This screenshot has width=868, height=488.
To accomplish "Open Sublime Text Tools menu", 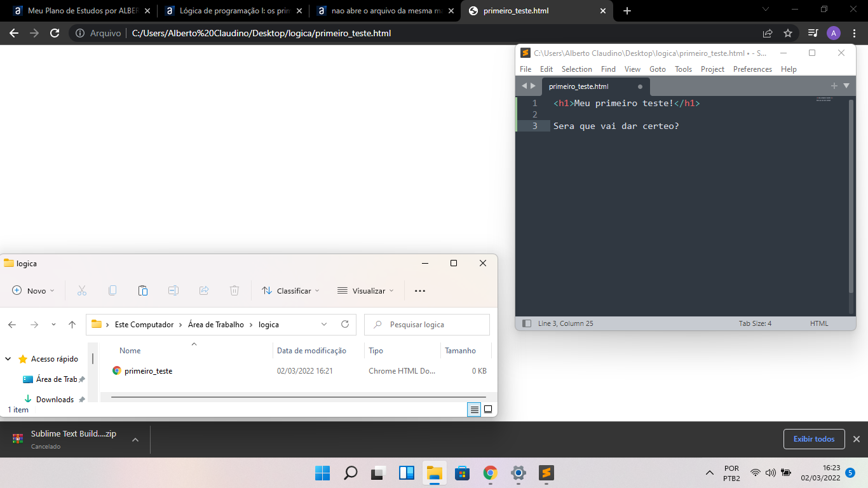I will (x=683, y=69).
